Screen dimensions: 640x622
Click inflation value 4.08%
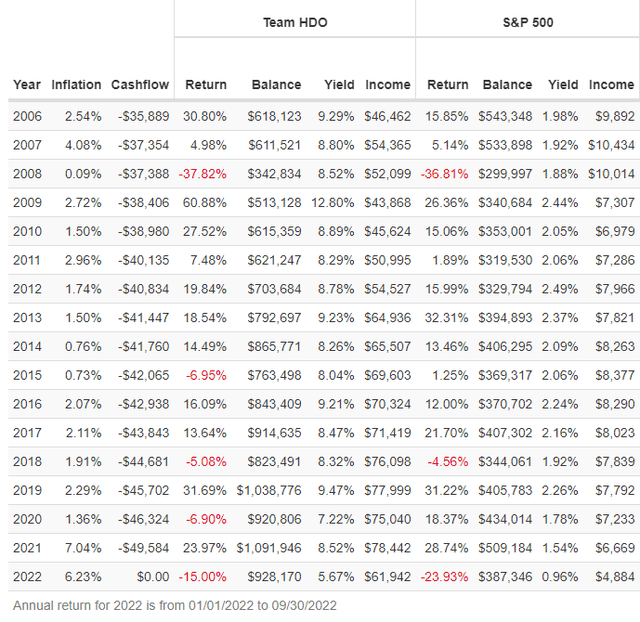tap(83, 145)
